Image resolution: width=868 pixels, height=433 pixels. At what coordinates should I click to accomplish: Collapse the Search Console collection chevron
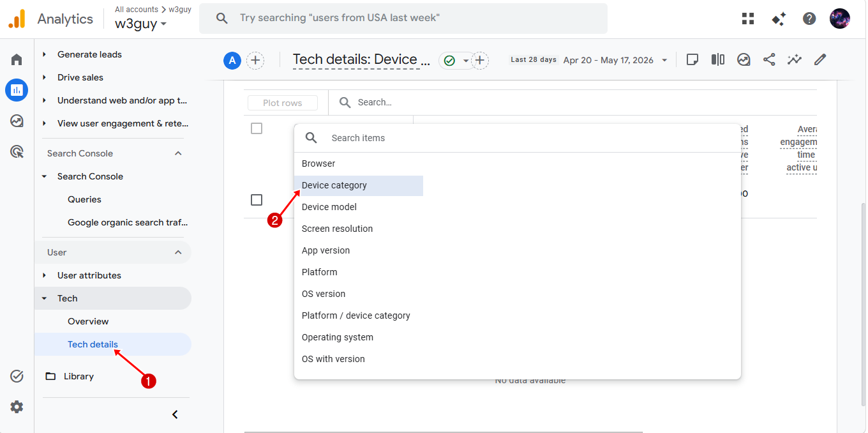point(178,153)
